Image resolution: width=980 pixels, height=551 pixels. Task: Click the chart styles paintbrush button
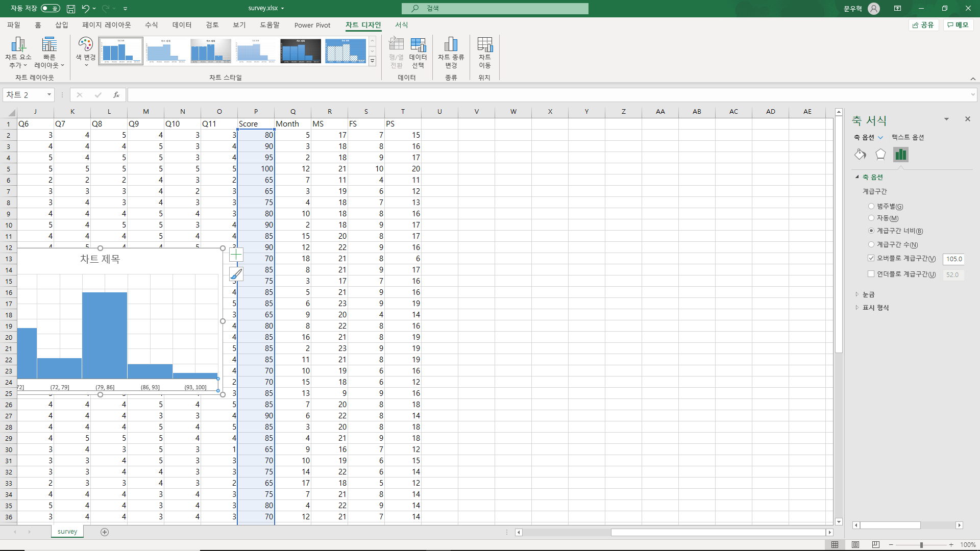coord(236,274)
